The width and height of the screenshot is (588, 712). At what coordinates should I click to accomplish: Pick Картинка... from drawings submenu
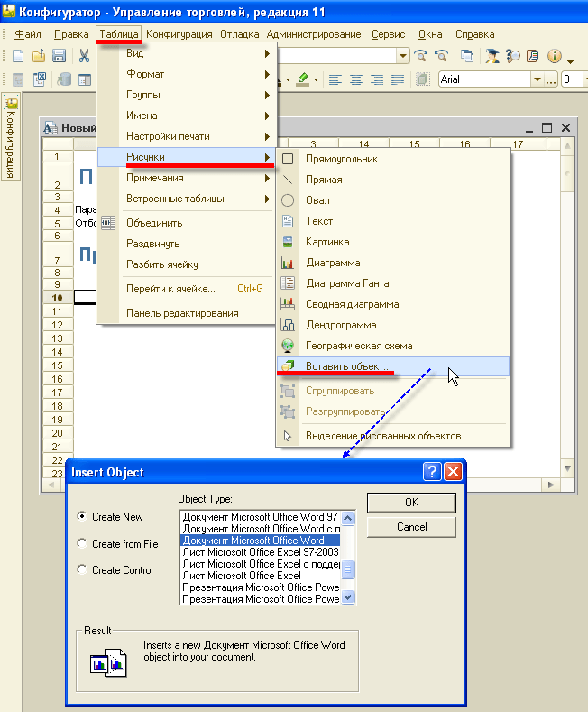click(393, 242)
